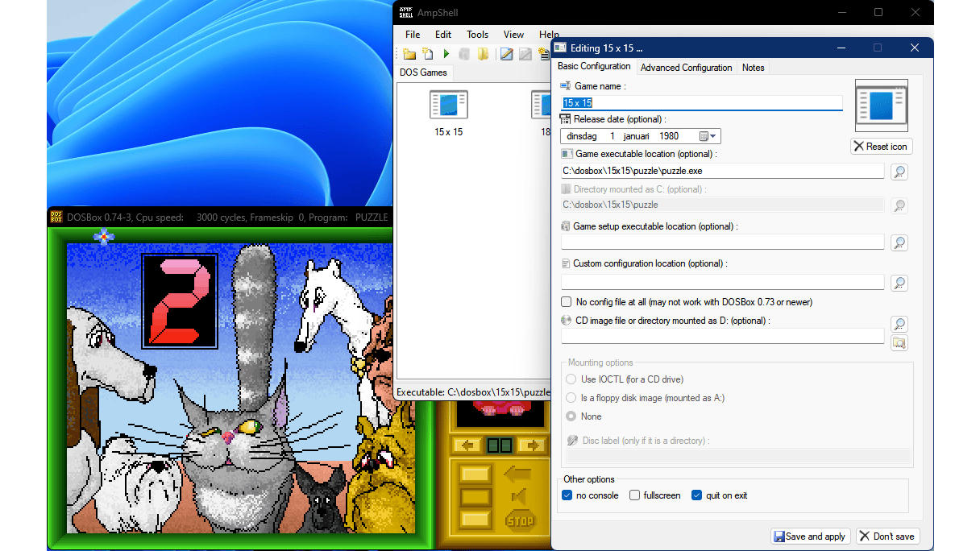Browse for CD image file
980x551 pixels.
pyautogui.click(x=899, y=324)
